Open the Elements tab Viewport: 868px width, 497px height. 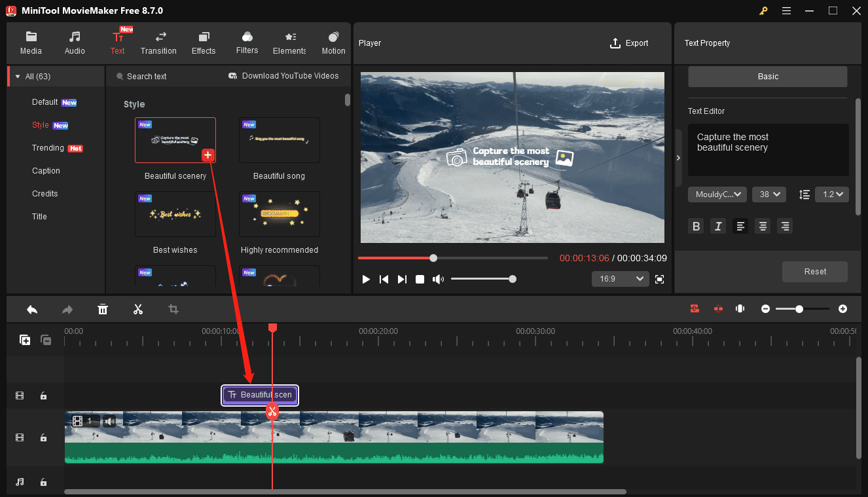click(x=289, y=43)
